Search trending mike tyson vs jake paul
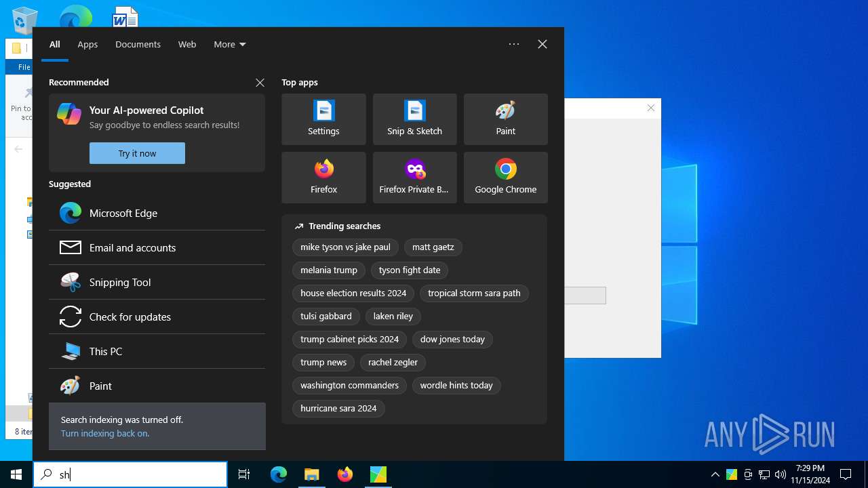868x488 pixels. (x=345, y=247)
